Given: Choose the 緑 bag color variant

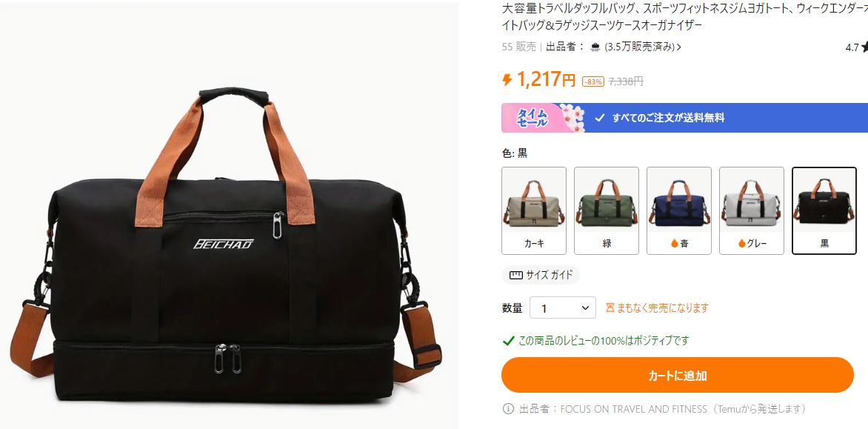Looking at the screenshot, I should point(606,211).
